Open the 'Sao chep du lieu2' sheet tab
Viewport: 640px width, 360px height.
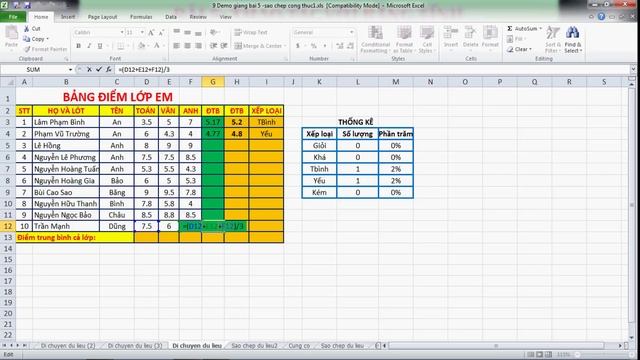(x=254, y=346)
